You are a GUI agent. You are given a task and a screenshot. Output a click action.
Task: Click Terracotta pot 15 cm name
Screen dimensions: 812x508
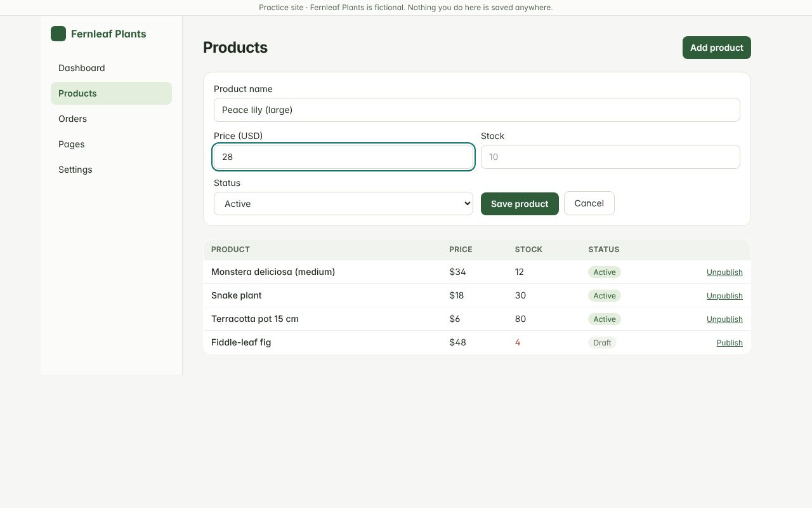pyautogui.click(x=255, y=319)
